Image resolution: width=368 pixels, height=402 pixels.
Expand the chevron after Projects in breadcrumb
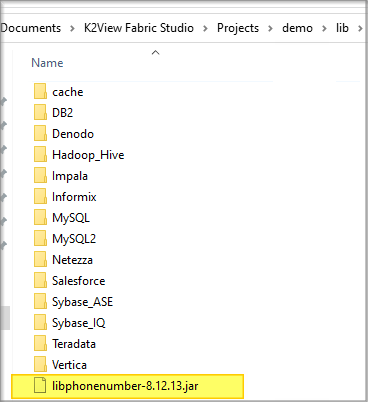coord(270,29)
